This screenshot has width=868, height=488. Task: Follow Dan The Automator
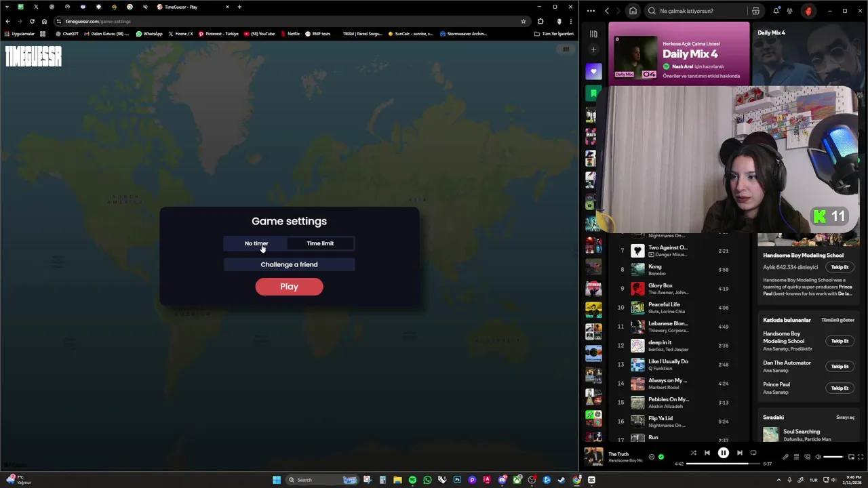click(x=840, y=367)
